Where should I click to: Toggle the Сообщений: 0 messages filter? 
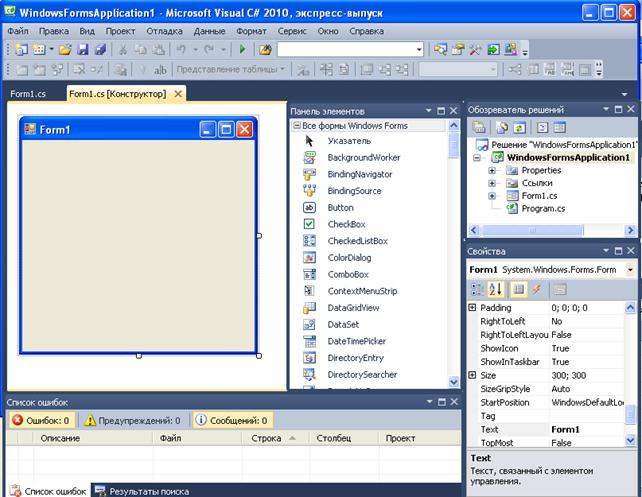point(232,420)
